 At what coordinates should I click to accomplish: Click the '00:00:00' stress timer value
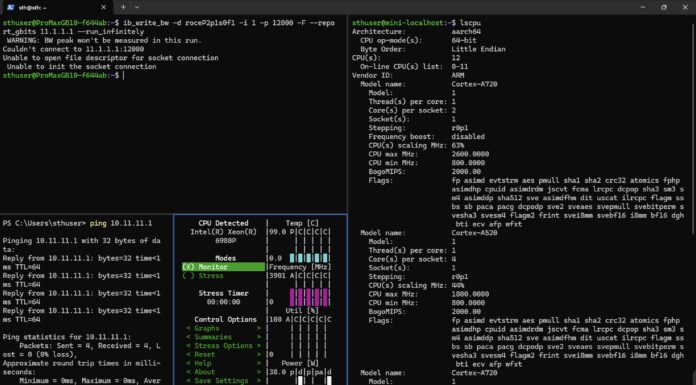pos(223,302)
